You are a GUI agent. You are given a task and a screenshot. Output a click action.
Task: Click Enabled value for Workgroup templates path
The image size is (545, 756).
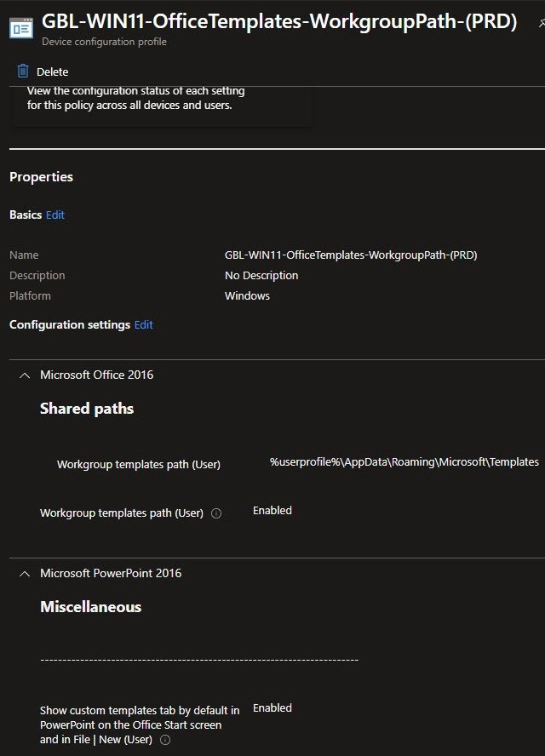(272, 511)
